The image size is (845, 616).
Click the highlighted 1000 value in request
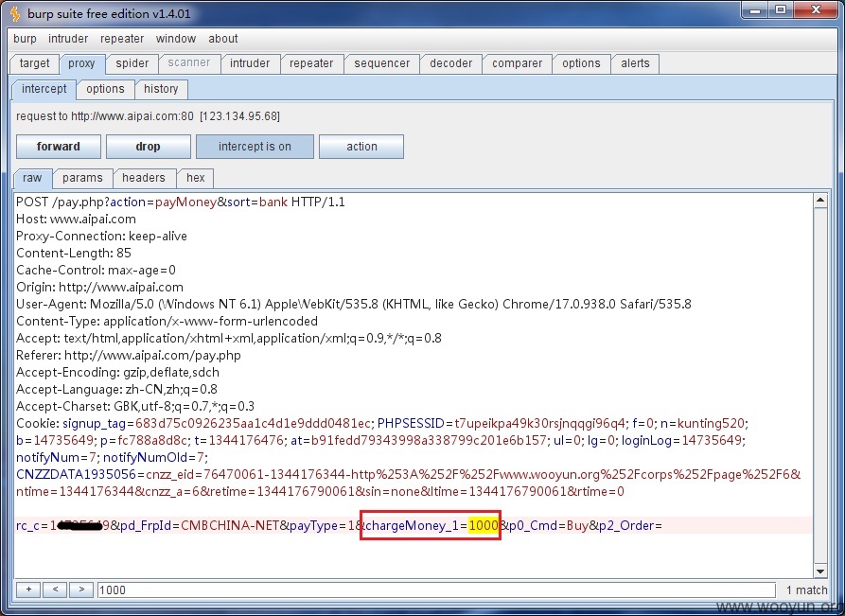click(484, 525)
